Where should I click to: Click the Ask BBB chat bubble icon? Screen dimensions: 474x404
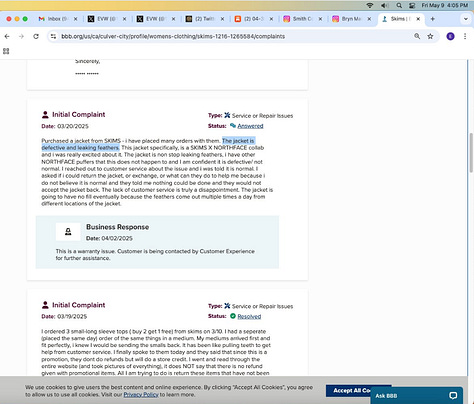point(453,396)
